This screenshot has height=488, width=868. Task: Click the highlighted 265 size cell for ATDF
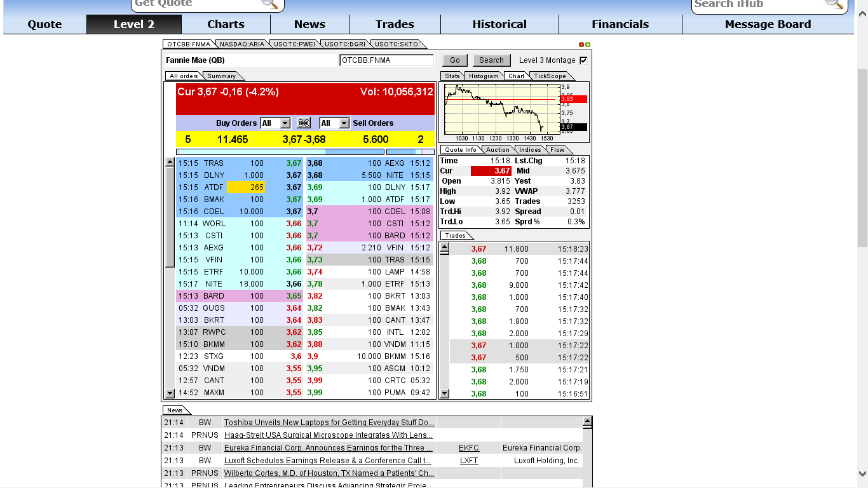coord(246,187)
